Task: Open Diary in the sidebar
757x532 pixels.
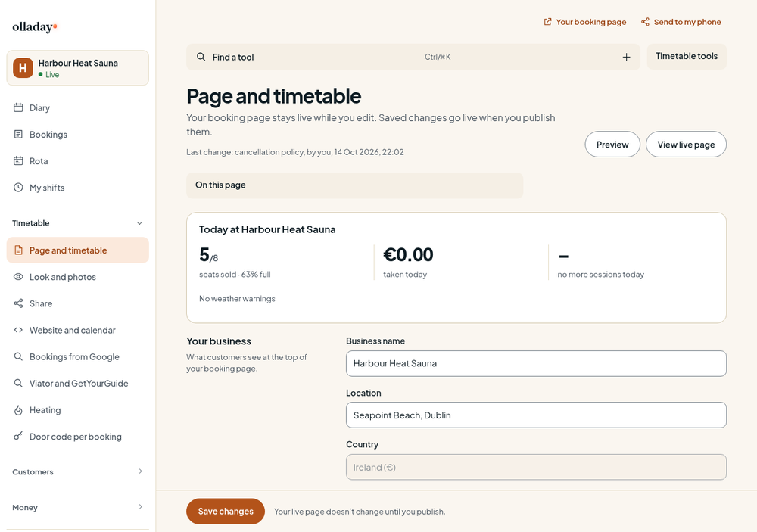Action: [x=78, y=107]
